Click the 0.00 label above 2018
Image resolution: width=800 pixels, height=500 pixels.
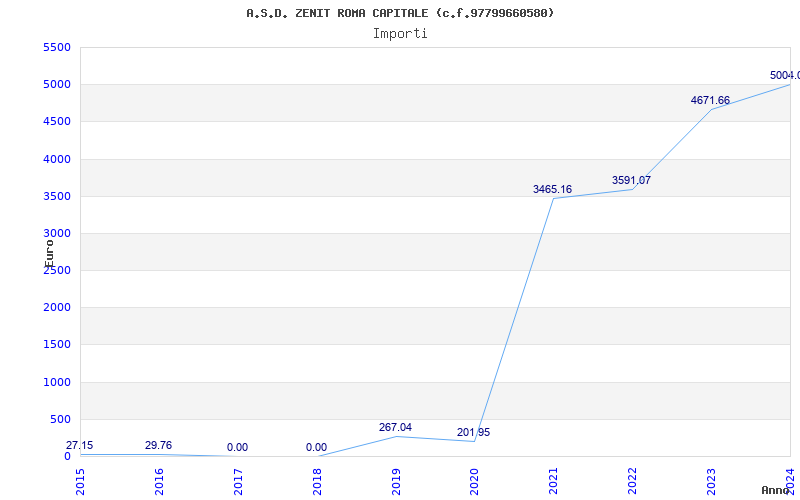click(x=316, y=447)
